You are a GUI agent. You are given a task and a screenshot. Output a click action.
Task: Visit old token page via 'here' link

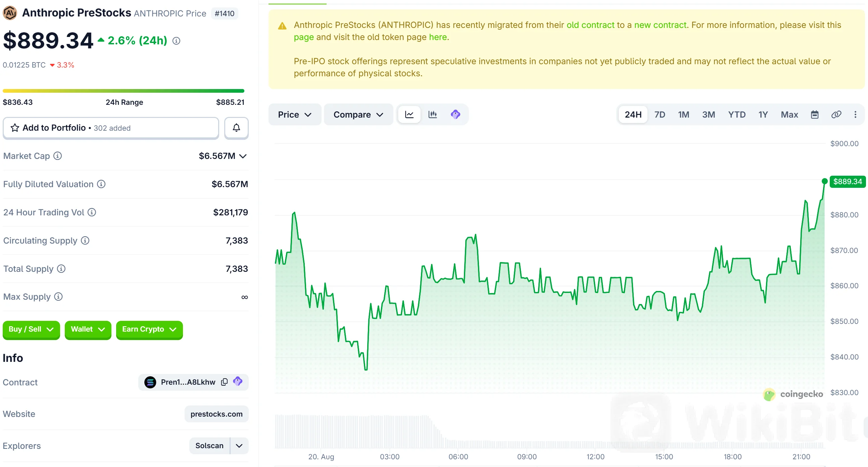(438, 37)
